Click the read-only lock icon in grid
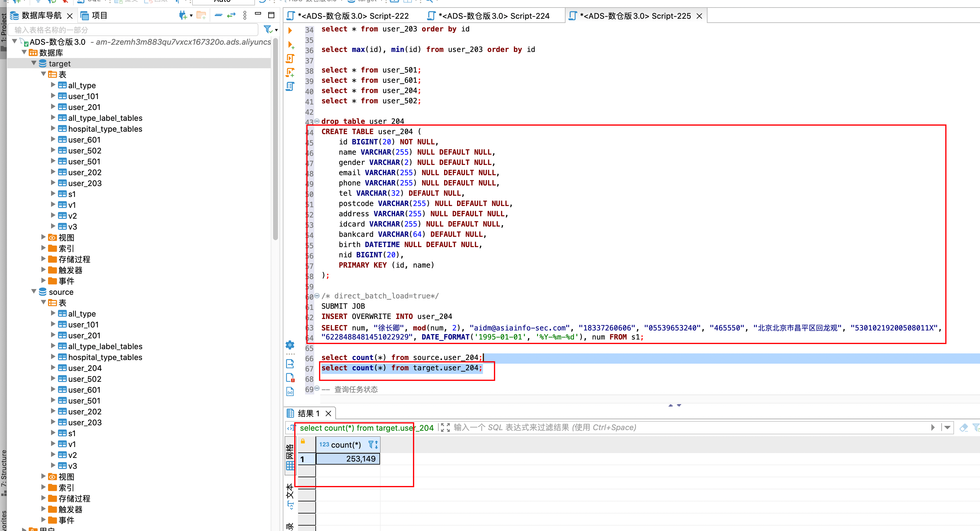Image resolution: width=980 pixels, height=531 pixels. pos(303,441)
